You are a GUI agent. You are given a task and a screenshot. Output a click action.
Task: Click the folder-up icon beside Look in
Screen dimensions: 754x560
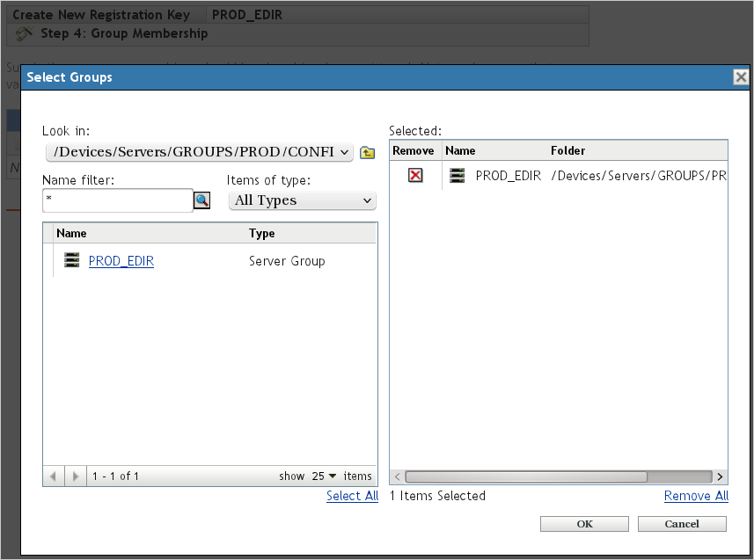point(368,153)
